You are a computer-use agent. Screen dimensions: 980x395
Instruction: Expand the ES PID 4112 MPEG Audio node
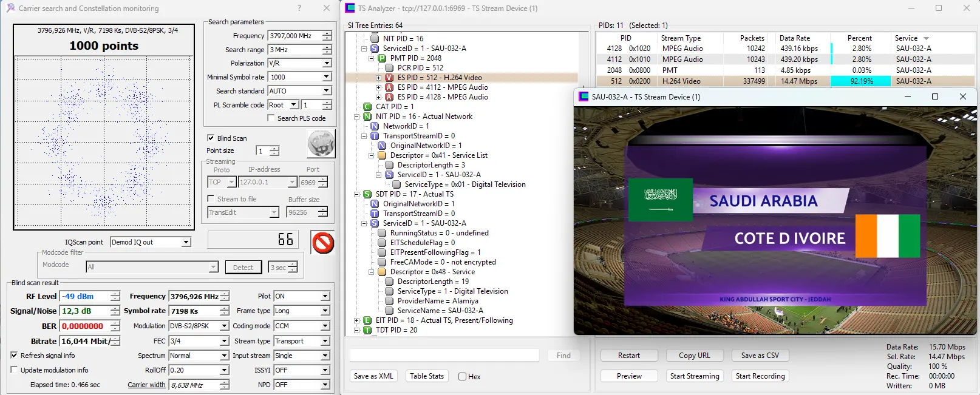tap(379, 87)
